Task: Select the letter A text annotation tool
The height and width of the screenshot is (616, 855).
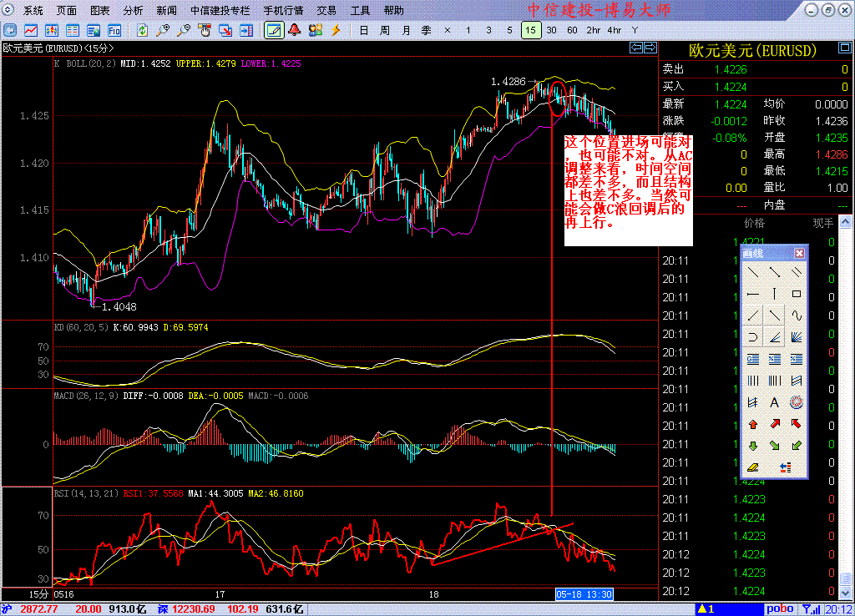Action: tap(774, 403)
